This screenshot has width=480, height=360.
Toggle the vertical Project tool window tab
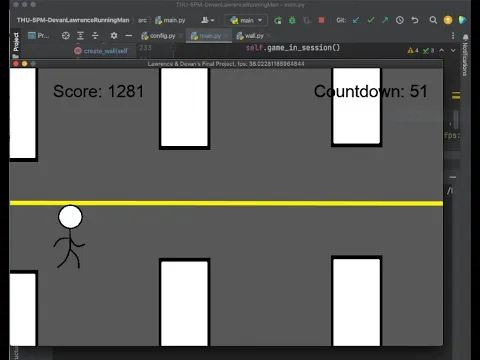[16, 44]
